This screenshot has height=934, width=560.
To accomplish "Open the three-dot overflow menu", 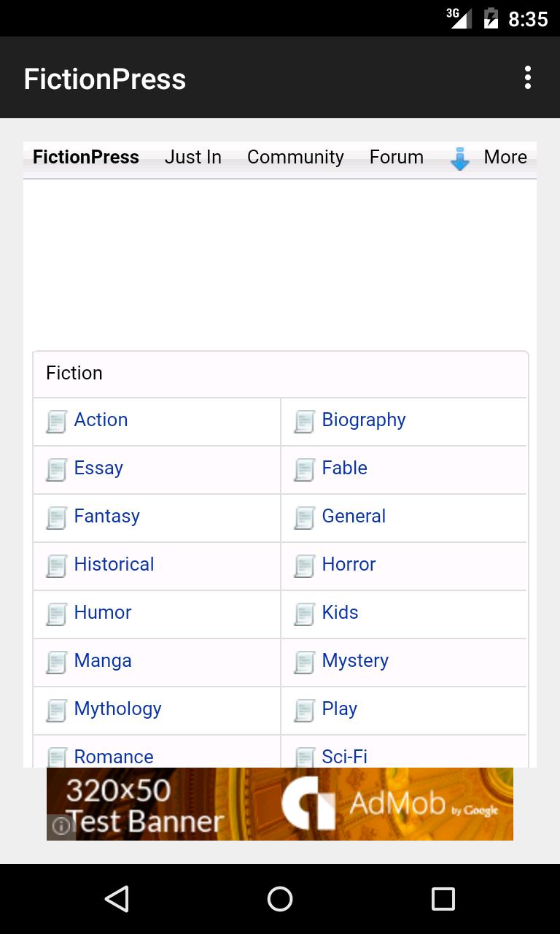I will (527, 77).
